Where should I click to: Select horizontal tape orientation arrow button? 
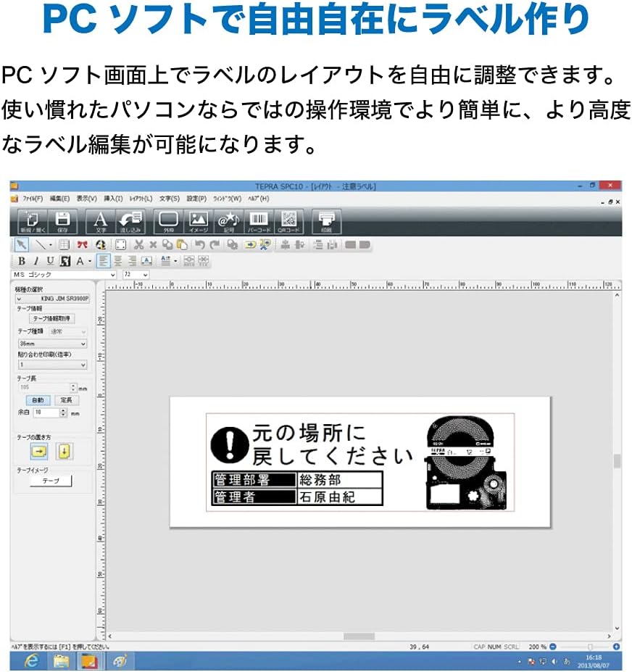click(x=38, y=451)
